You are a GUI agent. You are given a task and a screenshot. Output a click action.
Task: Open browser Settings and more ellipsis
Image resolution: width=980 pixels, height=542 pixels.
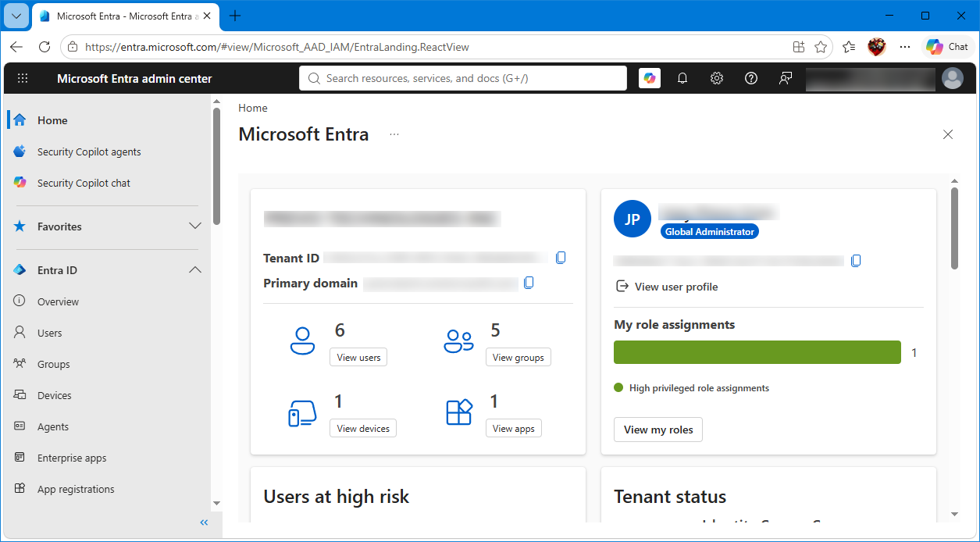click(905, 47)
